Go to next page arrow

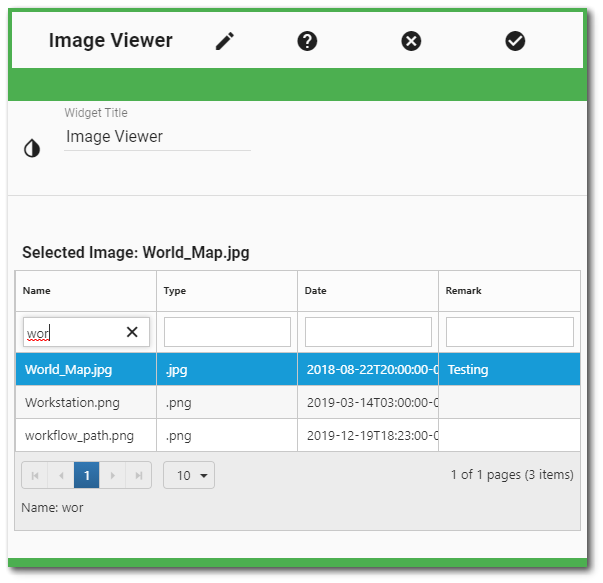click(112, 476)
